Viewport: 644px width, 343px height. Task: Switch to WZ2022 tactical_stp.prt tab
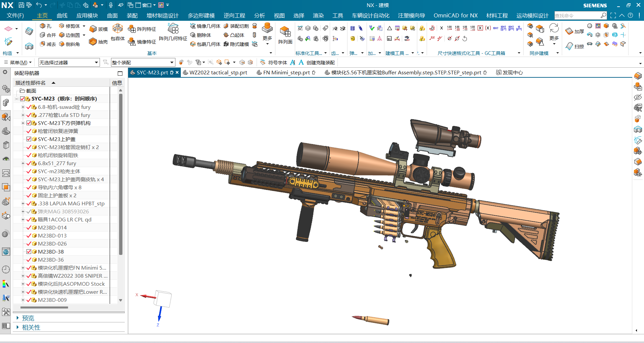215,72
